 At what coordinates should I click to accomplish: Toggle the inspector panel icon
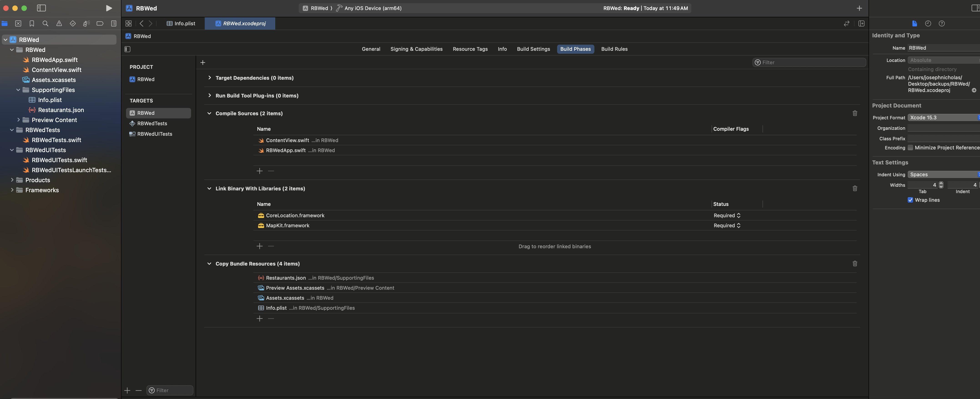(x=975, y=8)
